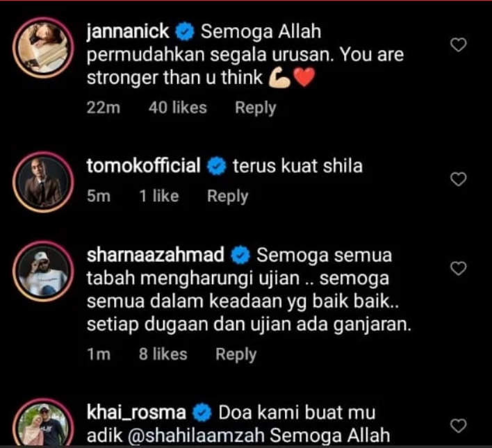The height and width of the screenshot is (448, 492).
Task: View the 1 like on tomokofficial's comment
Action: pos(158,197)
